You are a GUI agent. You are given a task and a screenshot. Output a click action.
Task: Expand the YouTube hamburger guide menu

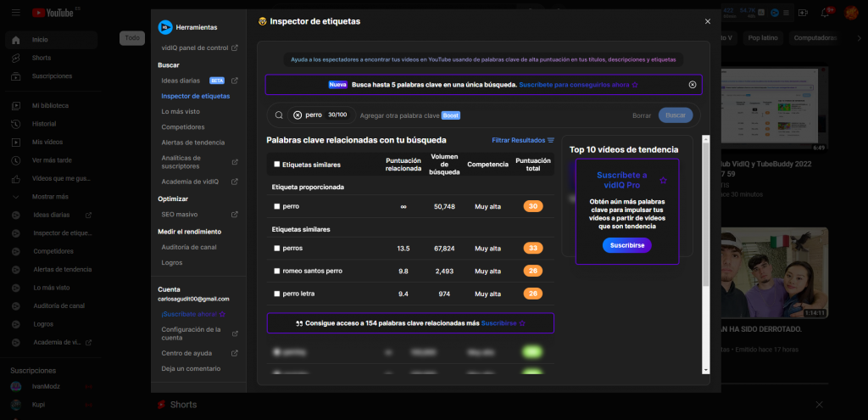click(x=16, y=13)
